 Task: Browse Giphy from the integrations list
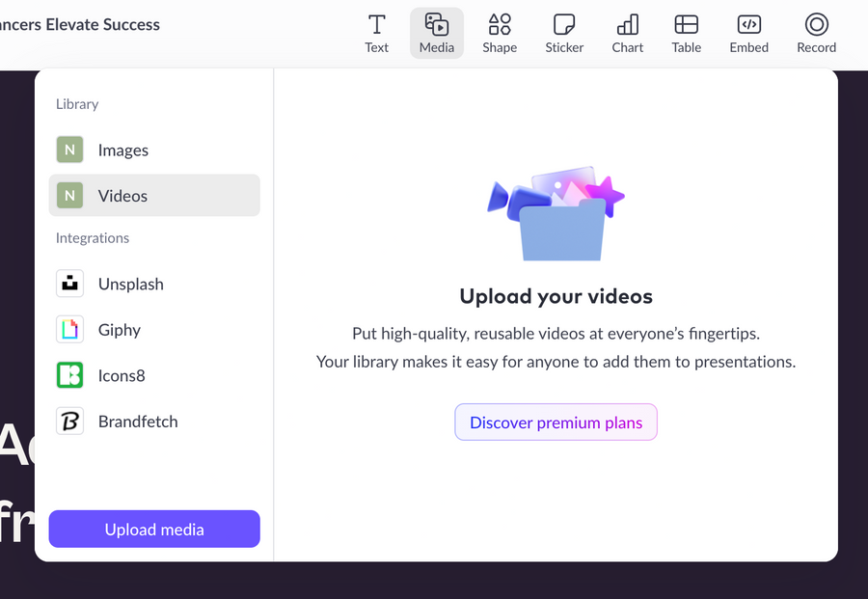[x=120, y=330]
